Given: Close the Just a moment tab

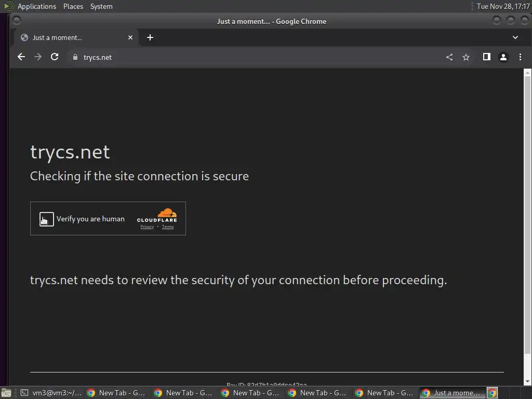Looking at the screenshot, I should [x=130, y=37].
